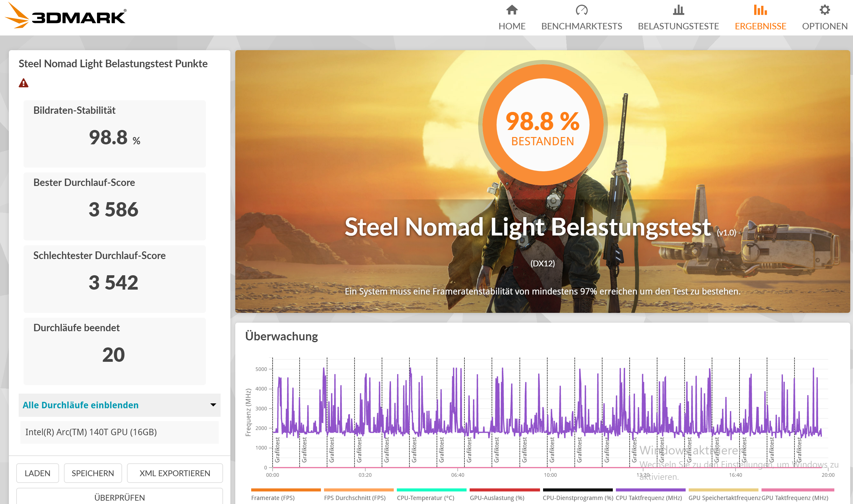Click the ÜBERPRÜFEN button
Image resolution: width=853 pixels, height=504 pixels.
click(119, 497)
